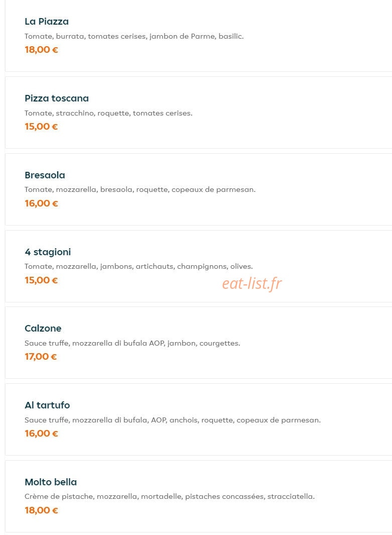392x535 pixels.
Task: Click the La Piazza ingredients description
Action: click(134, 37)
